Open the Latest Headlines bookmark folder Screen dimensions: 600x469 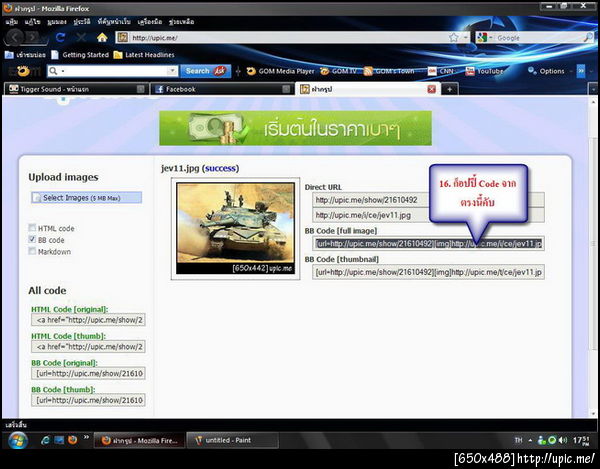pyautogui.click(x=144, y=55)
